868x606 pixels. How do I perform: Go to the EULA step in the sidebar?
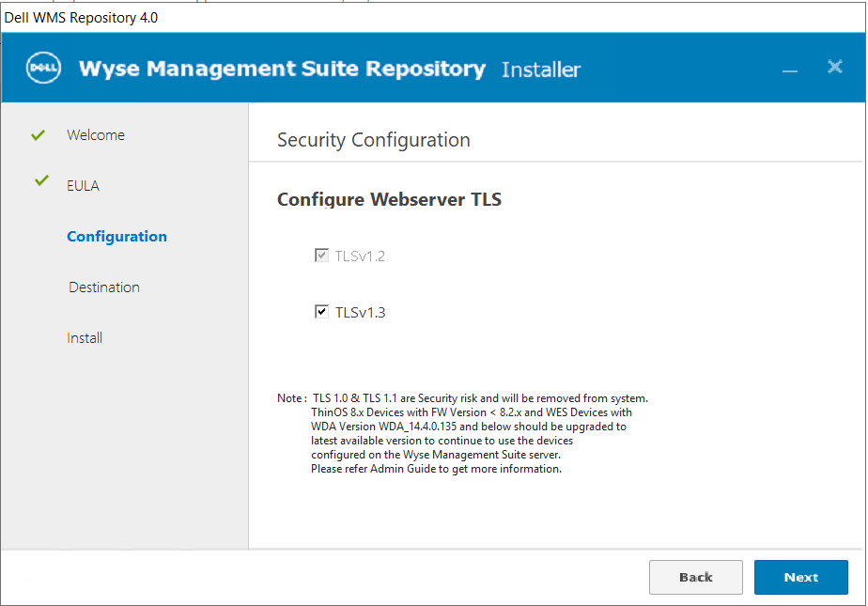[x=83, y=186]
